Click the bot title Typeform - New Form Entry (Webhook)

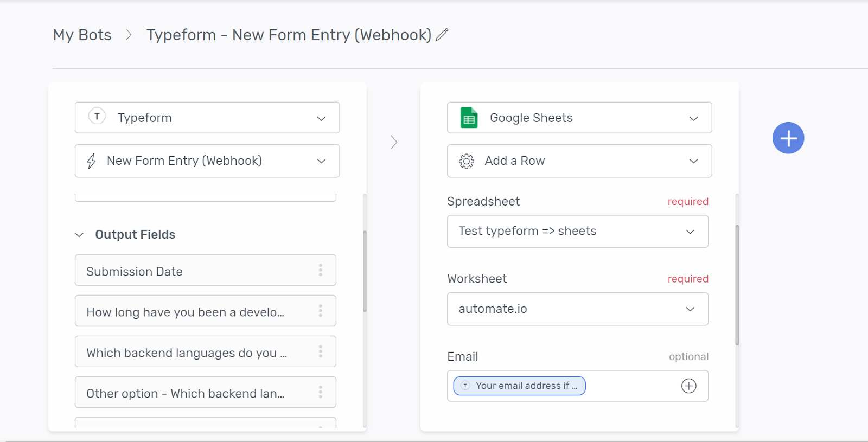pyautogui.click(x=289, y=35)
